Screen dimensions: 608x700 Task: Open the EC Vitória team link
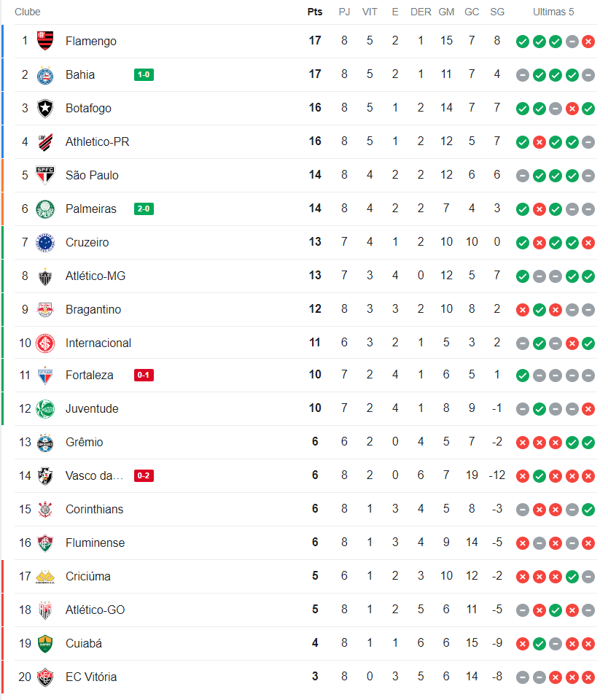(x=90, y=677)
